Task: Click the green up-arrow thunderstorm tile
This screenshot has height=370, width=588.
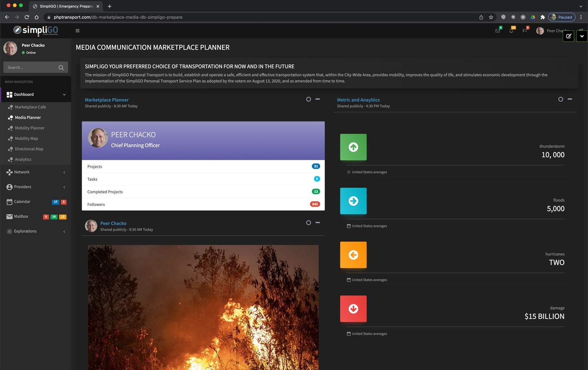Action: (353, 147)
